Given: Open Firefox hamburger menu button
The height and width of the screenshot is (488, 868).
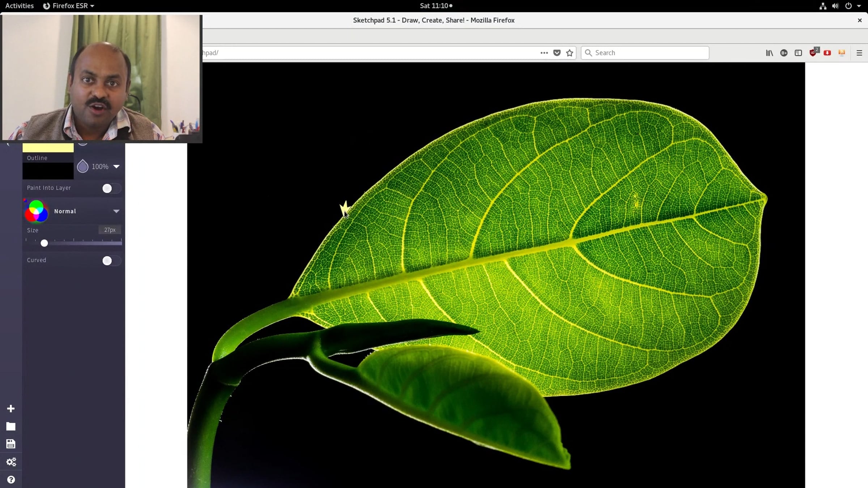Looking at the screenshot, I should (859, 53).
